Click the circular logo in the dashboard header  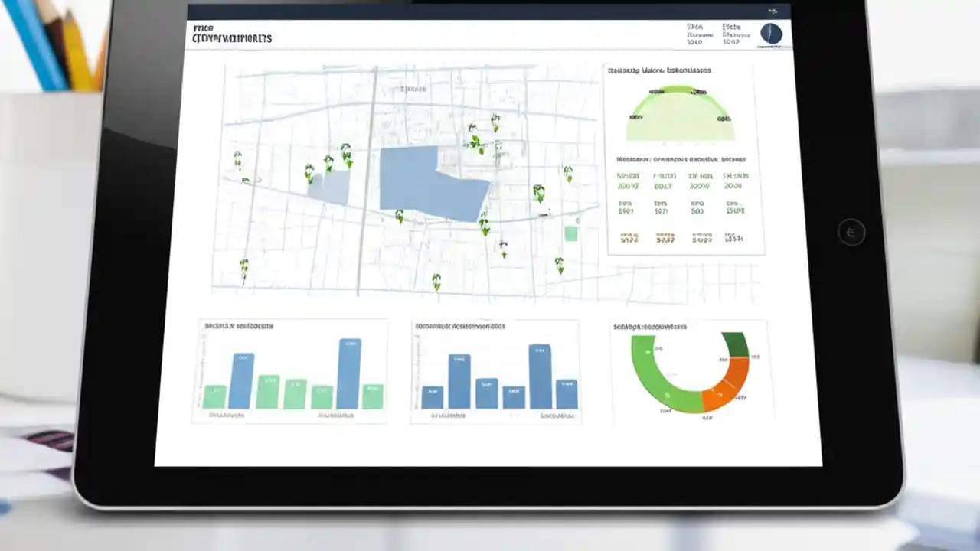point(770,32)
